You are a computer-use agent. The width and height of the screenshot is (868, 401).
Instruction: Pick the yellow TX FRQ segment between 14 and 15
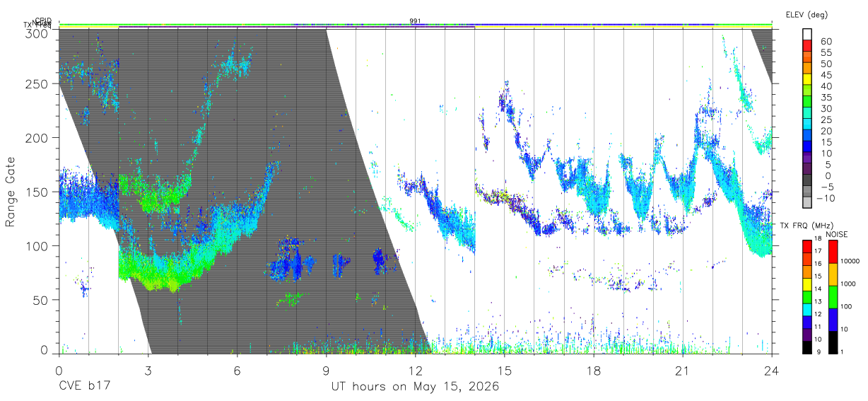click(x=807, y=284)
